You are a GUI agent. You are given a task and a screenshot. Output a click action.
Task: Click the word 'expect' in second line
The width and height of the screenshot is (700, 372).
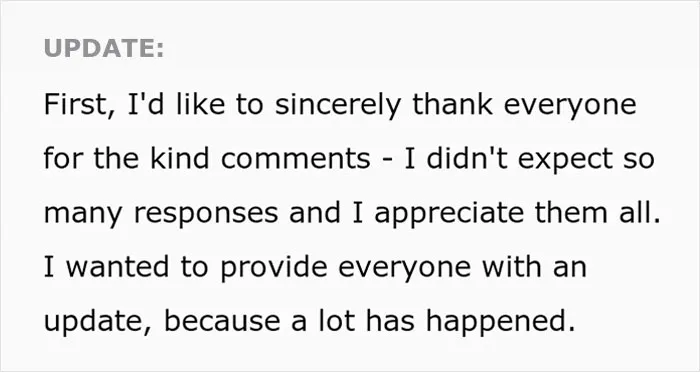click(x=565, y=161)
